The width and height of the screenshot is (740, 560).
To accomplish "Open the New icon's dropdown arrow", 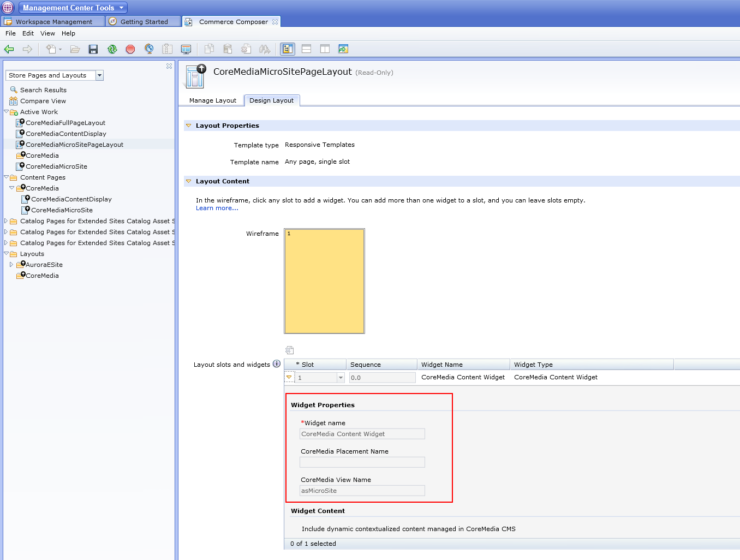I will [x=60, y=49].
